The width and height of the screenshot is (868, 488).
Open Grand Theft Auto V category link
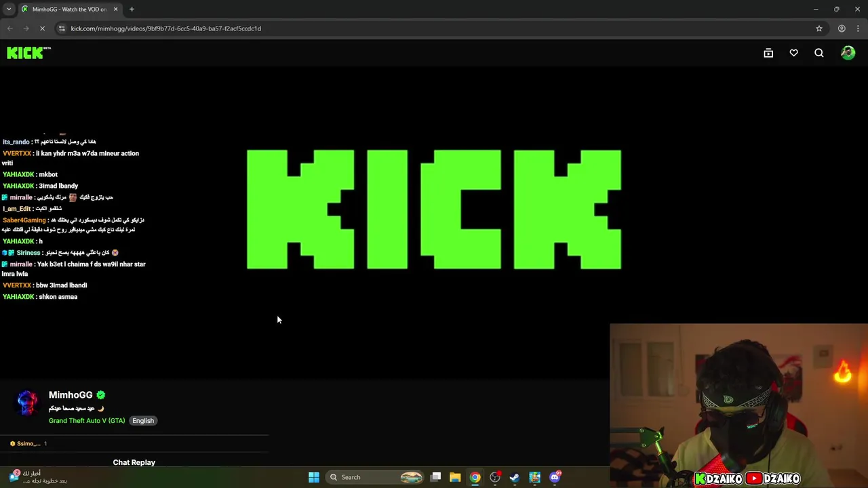87,421
